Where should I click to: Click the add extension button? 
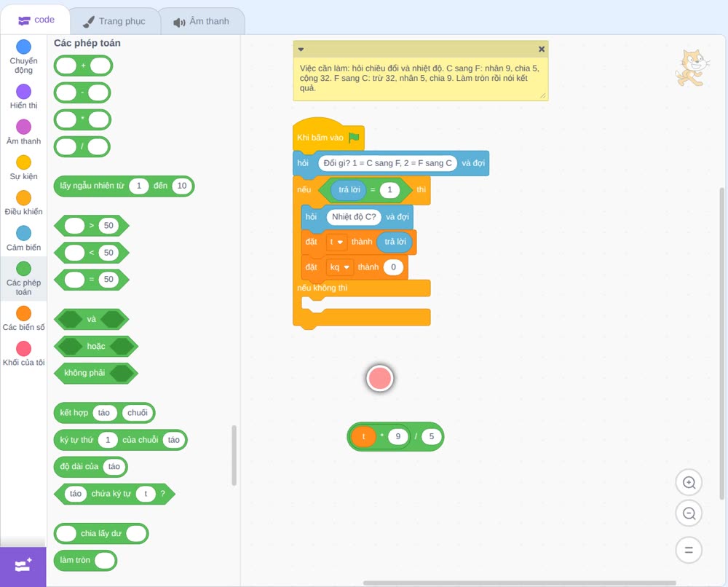(x=23, y=567)
